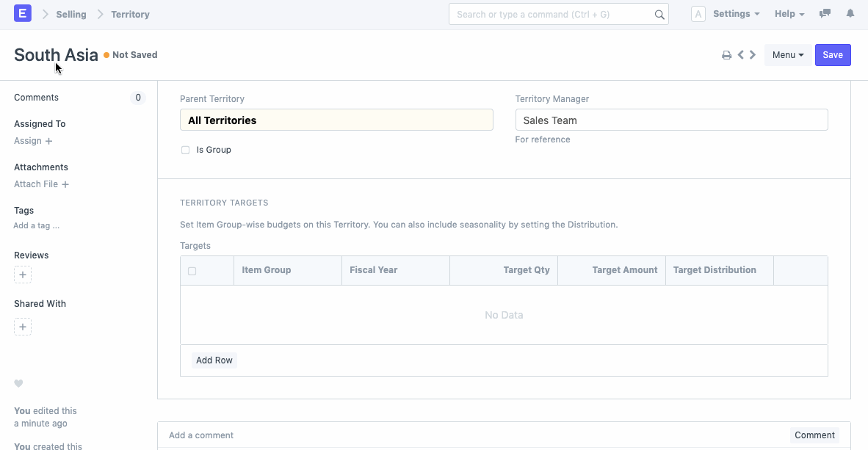The height and width of the screenshot is (450, 868).
Task: Navigate to next record via right chevron icon
Action: tap(752, 54)
